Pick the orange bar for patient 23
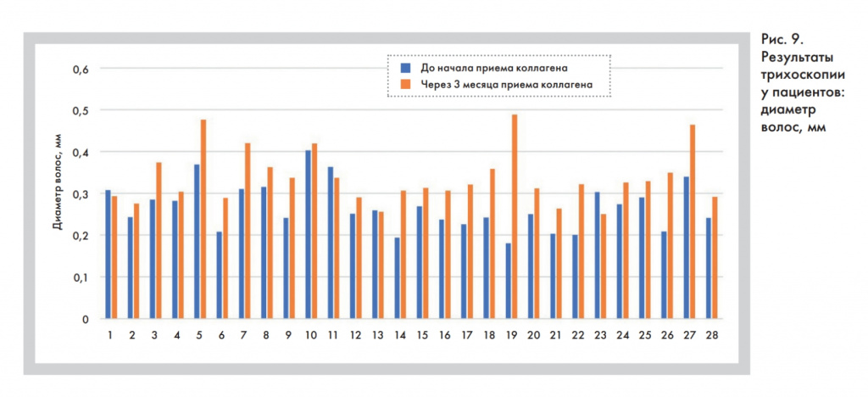 click(x=604, y=266)
